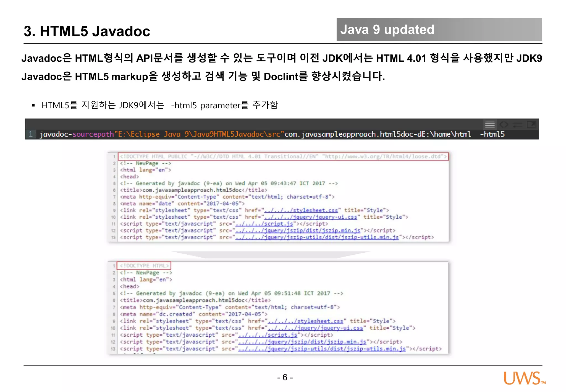
Task: Open stylesheet.css link in HTML5 DOCTYPE listing
Action: tap(305, 321)
